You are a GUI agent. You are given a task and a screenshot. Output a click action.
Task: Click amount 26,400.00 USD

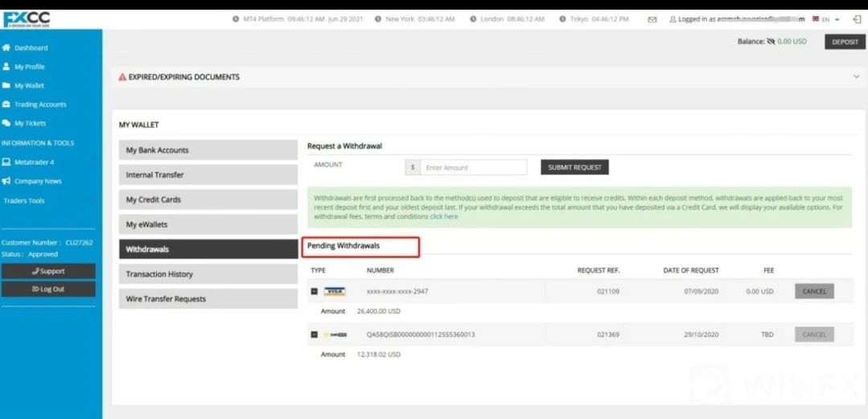coord(379,311)
